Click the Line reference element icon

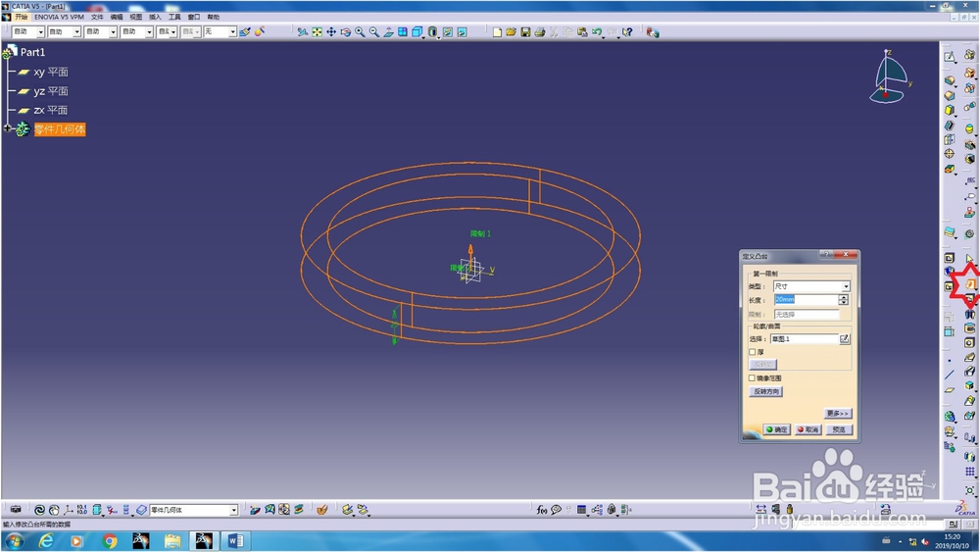[x=950, y=376]
